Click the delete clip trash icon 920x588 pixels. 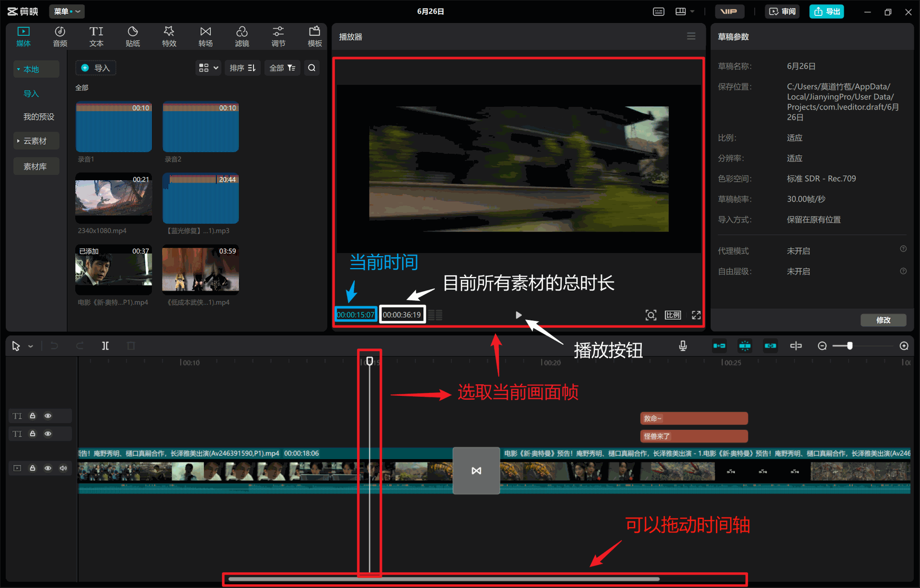pyautogui.click(x=131, y=346)
